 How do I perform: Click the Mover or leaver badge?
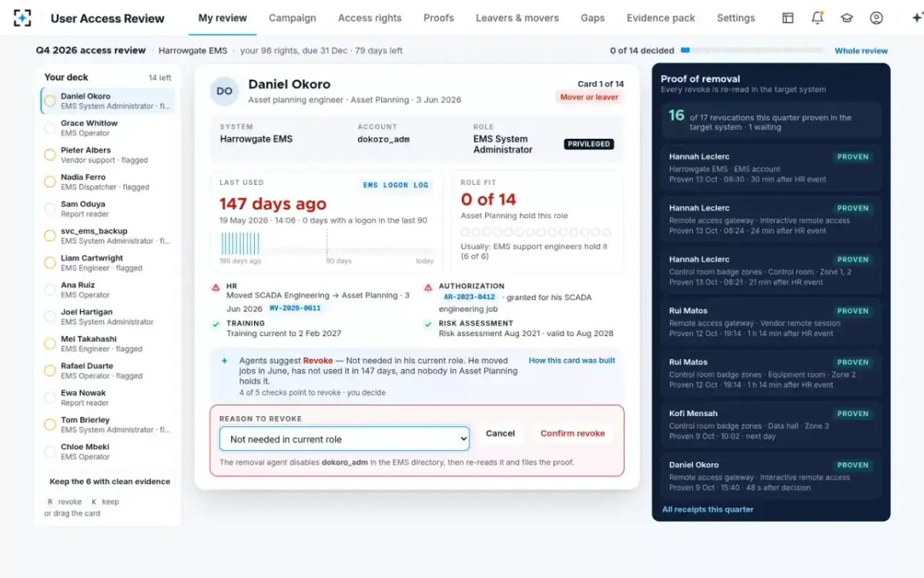coord(589,97)
